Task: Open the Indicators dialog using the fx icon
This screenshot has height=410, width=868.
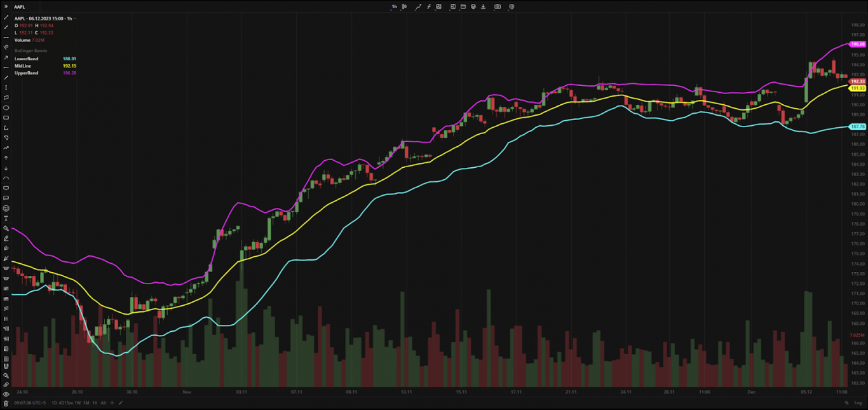Action: point(429,6)
